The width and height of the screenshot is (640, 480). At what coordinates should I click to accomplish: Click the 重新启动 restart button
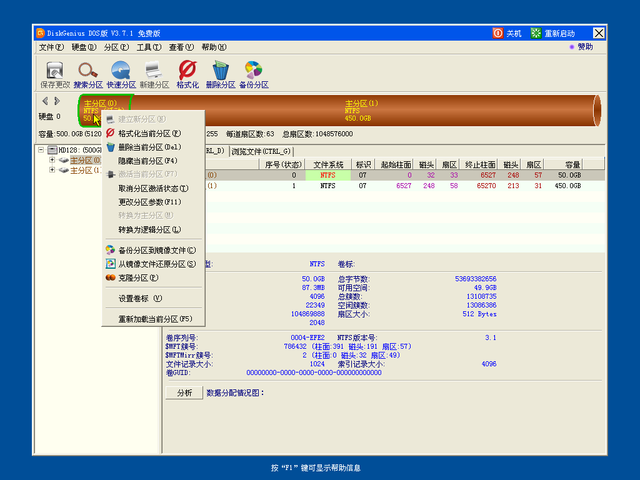pyautogui.click(x=553, y=33)
